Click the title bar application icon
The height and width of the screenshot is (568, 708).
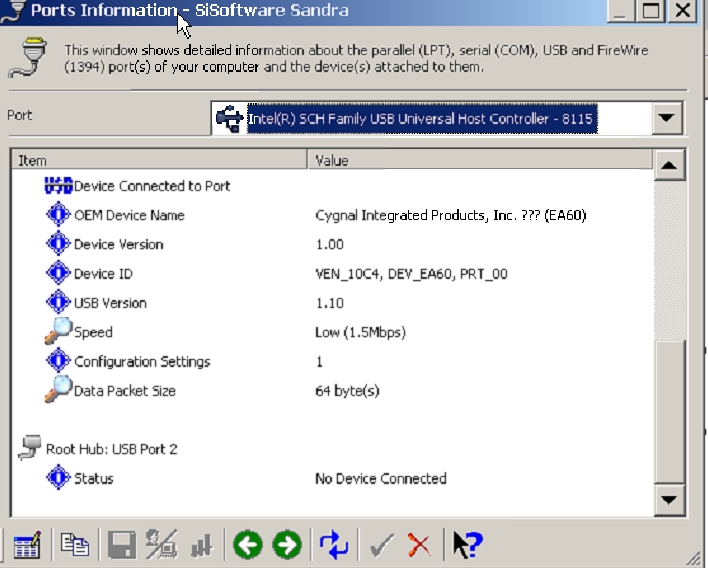click(x=13, y=10)
